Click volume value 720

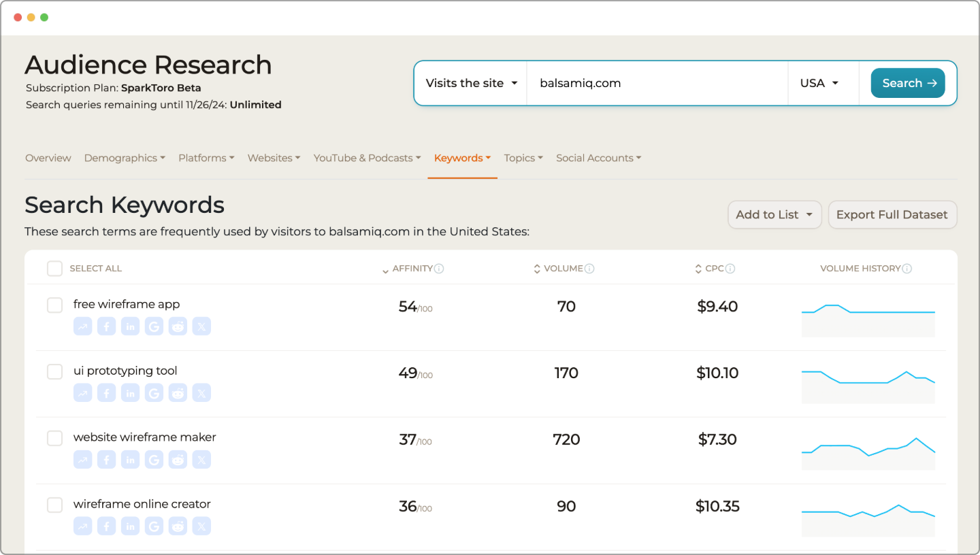point(566,439)
